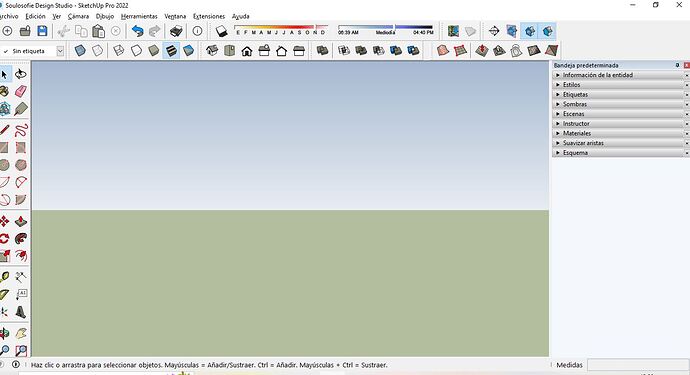
Task: Close the Bandeja predeterminada tray
Action: click(x=686, y=65)
